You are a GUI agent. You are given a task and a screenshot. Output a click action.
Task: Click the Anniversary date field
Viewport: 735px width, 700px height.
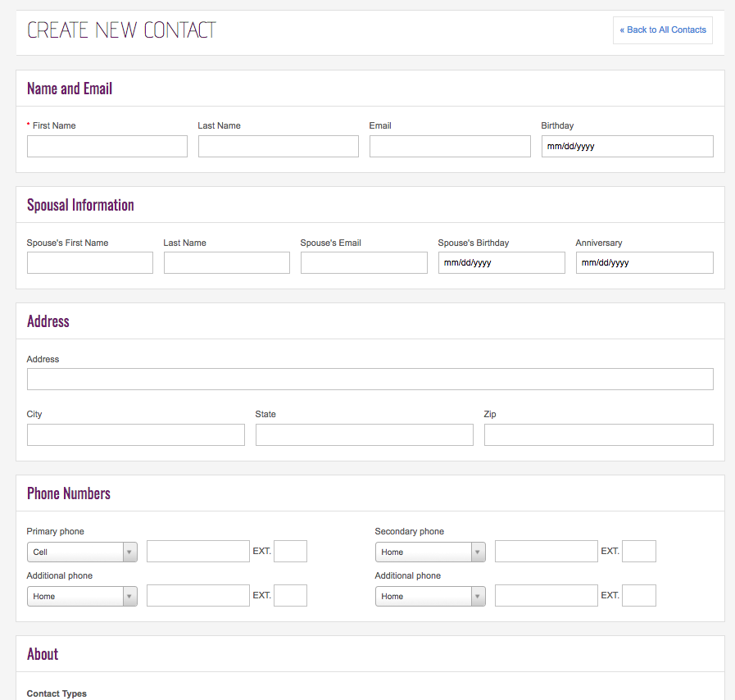click(x=644, y=263)
